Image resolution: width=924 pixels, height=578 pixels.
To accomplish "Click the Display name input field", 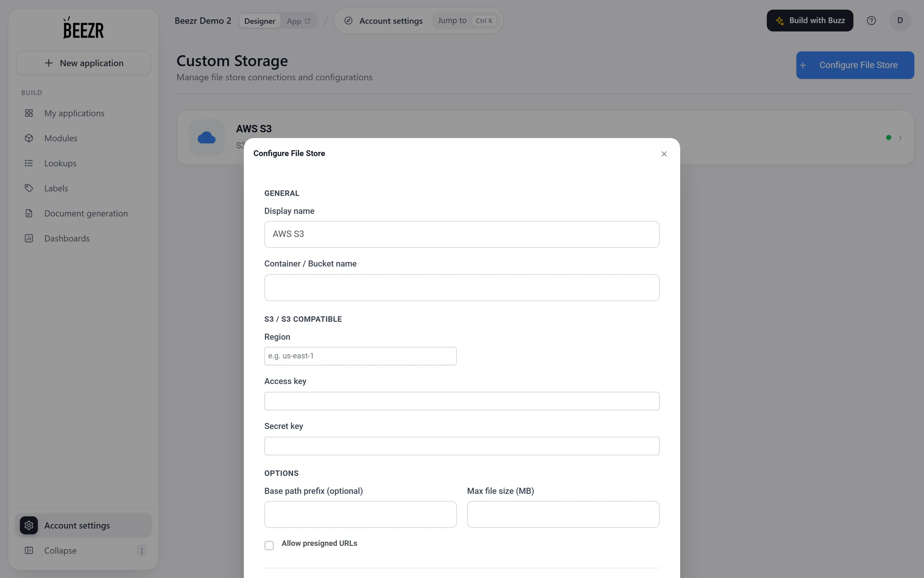I will [462, 234].
